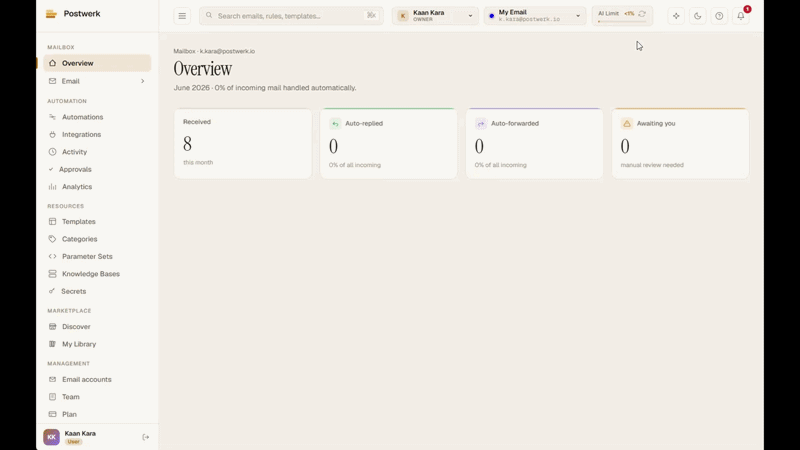Screen dimensions: 800x450
Task: Open the Auto-replied stats card
Action: [389, 143]
